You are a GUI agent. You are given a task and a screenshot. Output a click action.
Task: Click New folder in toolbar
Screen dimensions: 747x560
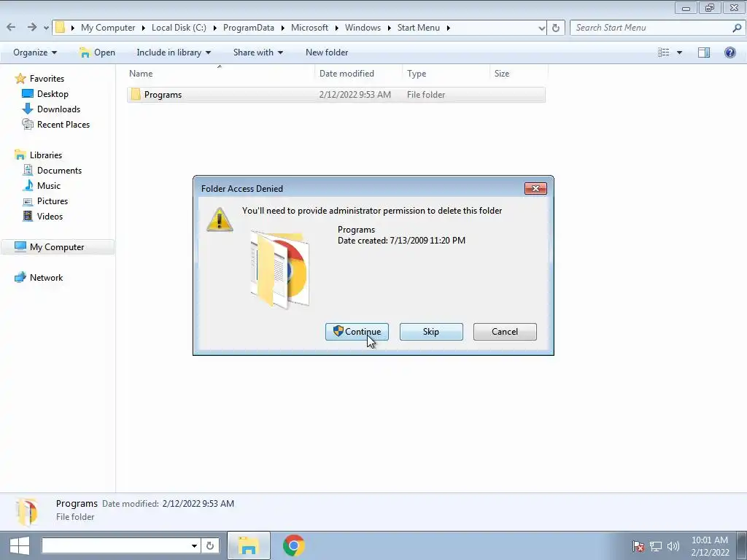pos(327,52)
